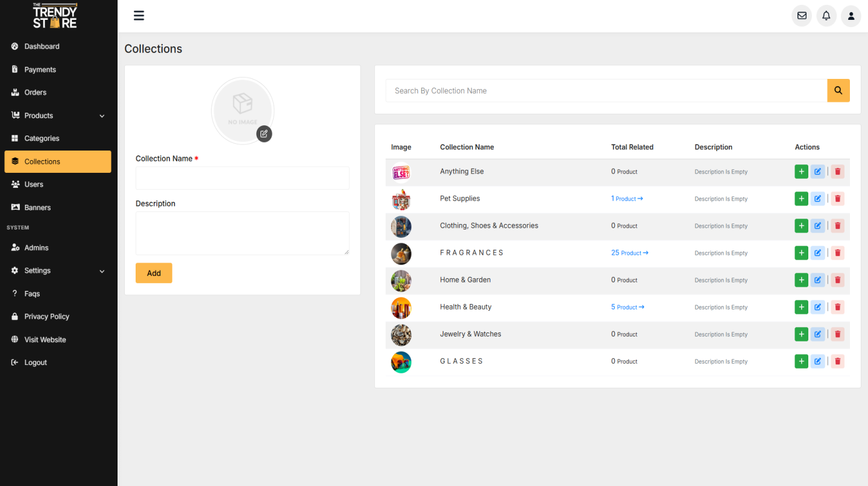The image size is (868, 486).
Task: Open the user profile icon
Action: [851, 16]
